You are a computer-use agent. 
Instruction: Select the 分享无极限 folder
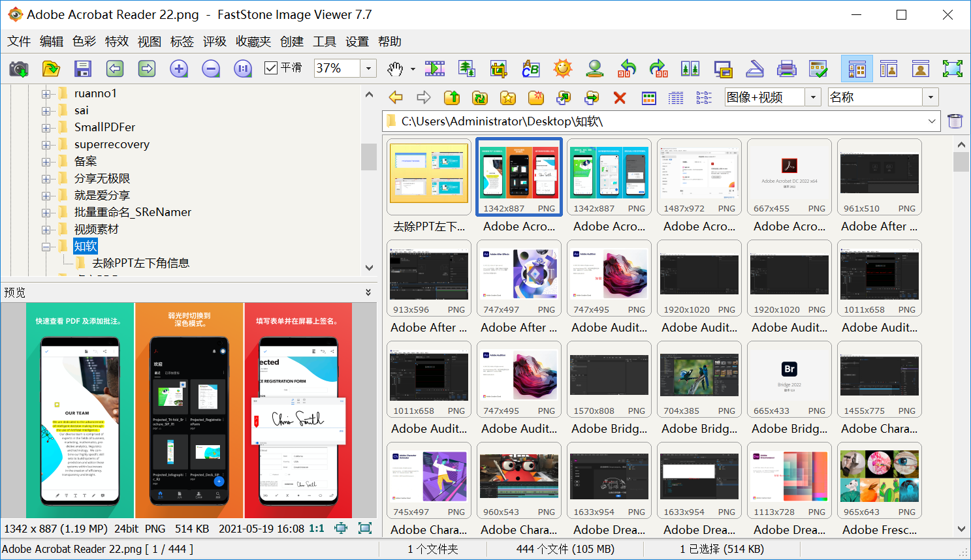pos(102,178)
